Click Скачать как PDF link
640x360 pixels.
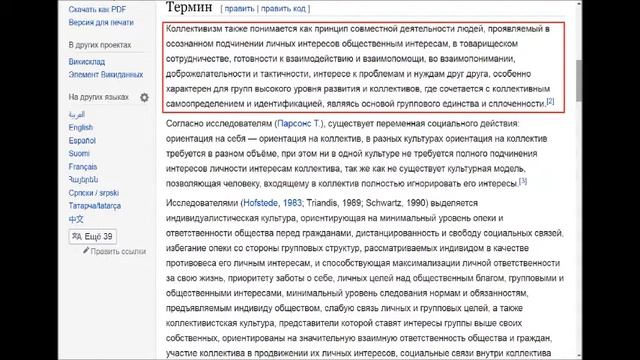tap(97, 9)
